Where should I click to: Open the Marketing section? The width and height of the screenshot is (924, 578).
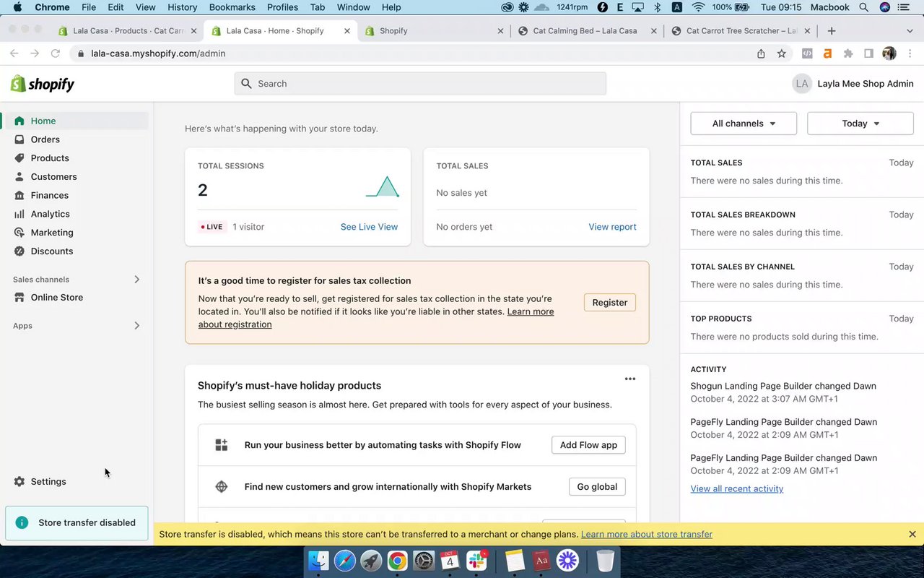click(x=52, y=233)
